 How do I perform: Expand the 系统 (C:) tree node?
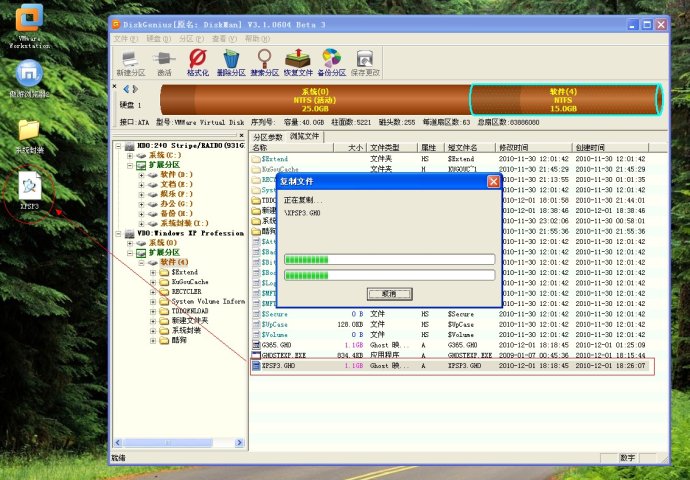coord(130,155)
